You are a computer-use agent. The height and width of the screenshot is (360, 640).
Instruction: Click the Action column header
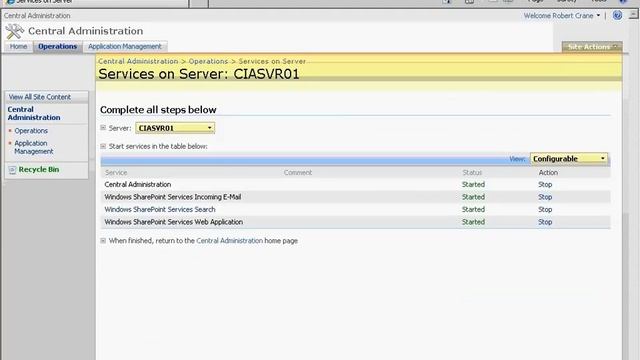pos(548,173)
